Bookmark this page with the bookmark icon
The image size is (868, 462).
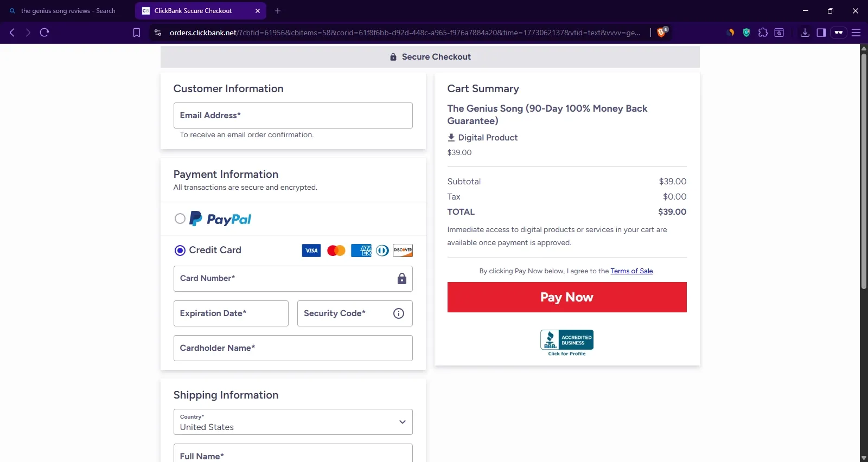(137, 33)
